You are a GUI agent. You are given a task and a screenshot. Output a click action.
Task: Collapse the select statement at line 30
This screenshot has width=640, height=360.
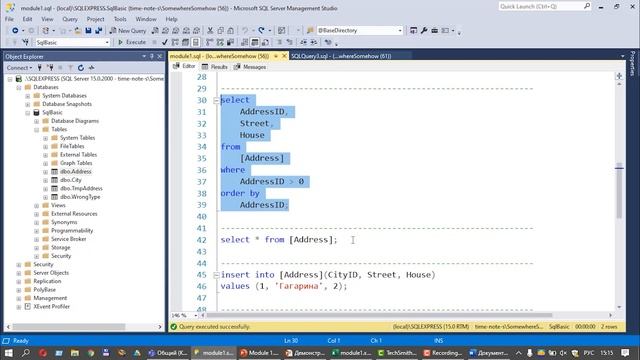(x=216, y=100)
